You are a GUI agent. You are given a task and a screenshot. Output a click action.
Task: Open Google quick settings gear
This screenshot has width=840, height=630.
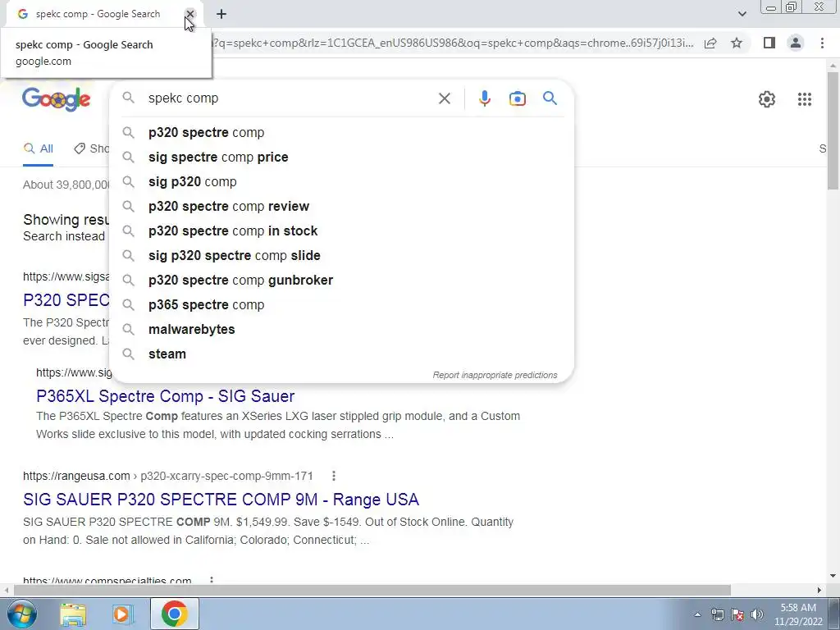click(767, 99)
